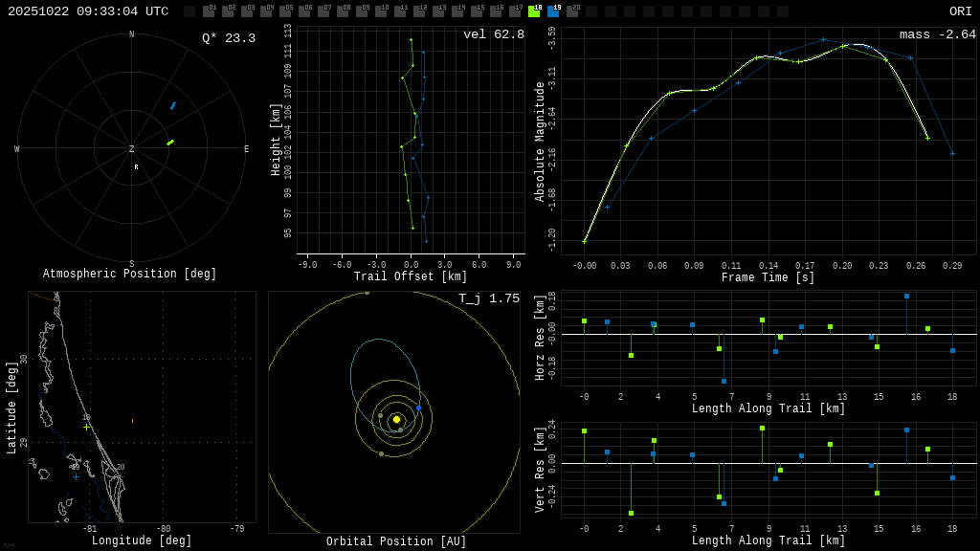Click the ORI shower code label
Viewport: 980px width, 551px height.
click(960, 11)
